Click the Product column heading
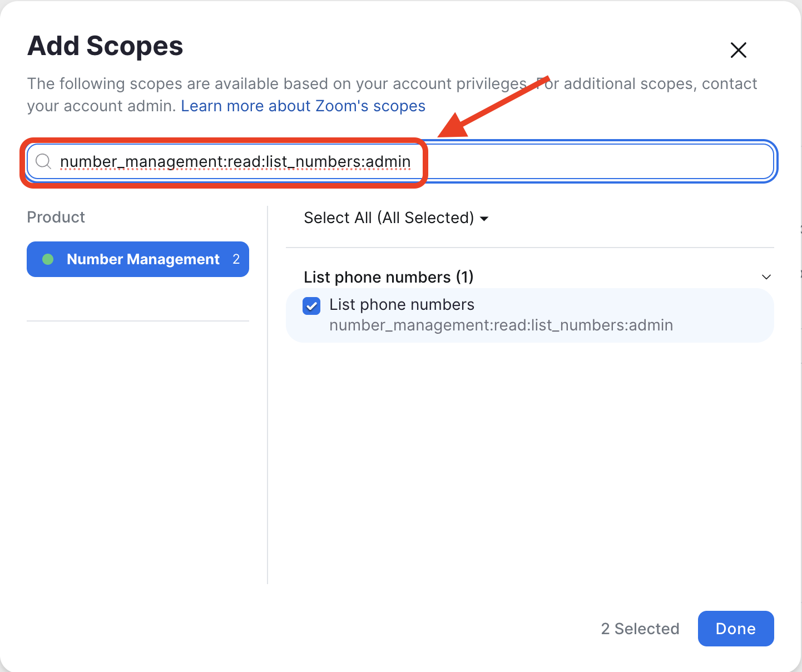802x672 pixels. point(56,217)
